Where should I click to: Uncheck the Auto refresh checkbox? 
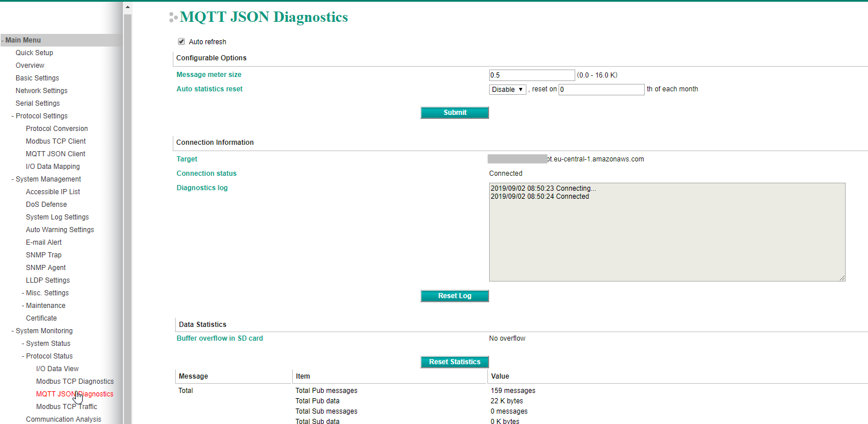point(181,41)
